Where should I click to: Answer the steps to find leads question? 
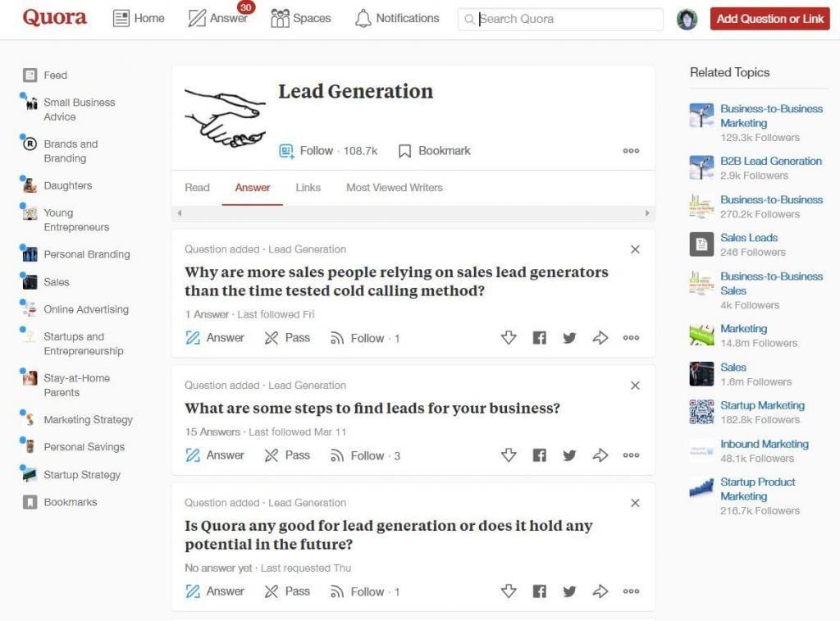tap(215, 455)
